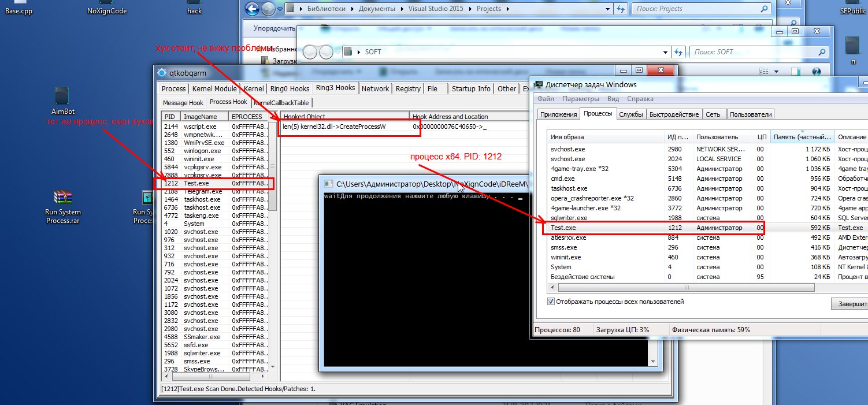
Task: Switch to Быстродействие tab in Task Manager
Action: point(674,114)
